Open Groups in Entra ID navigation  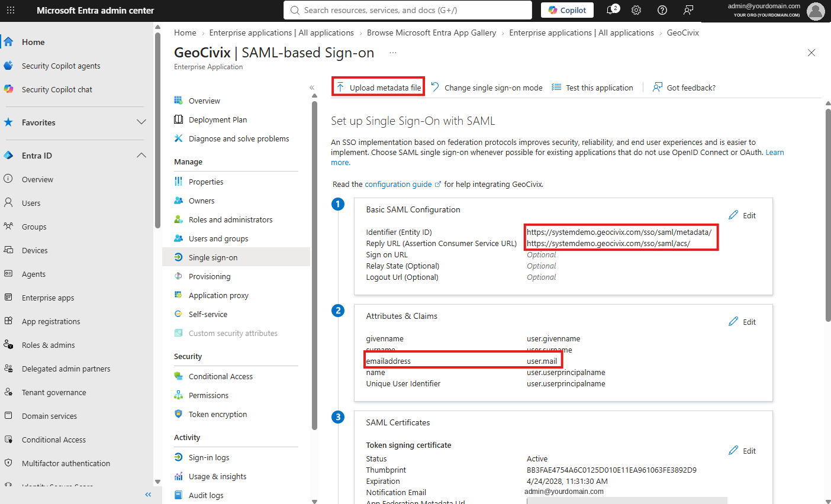pyautogui.click(x=34, y=227)
